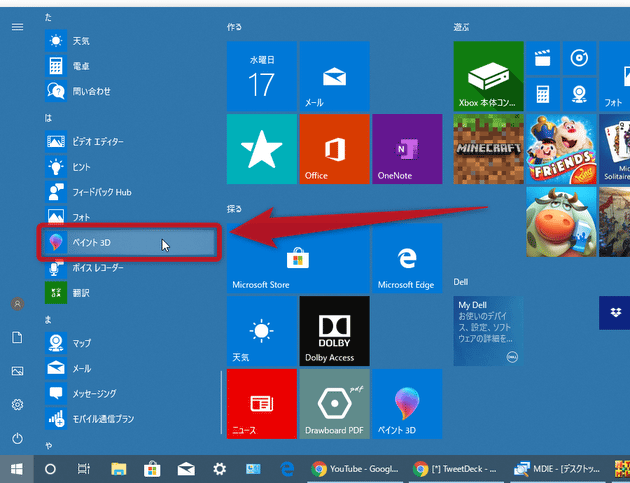Click the user account icon in sidebar

pos(17,304)
